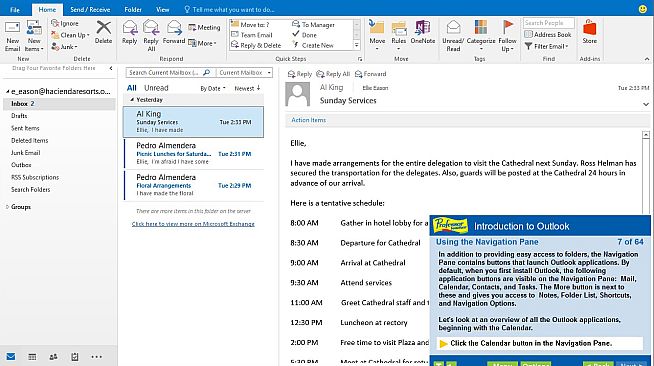Open the Store add-ins
The height and width of the screenshot is (366, 654).
589,33
